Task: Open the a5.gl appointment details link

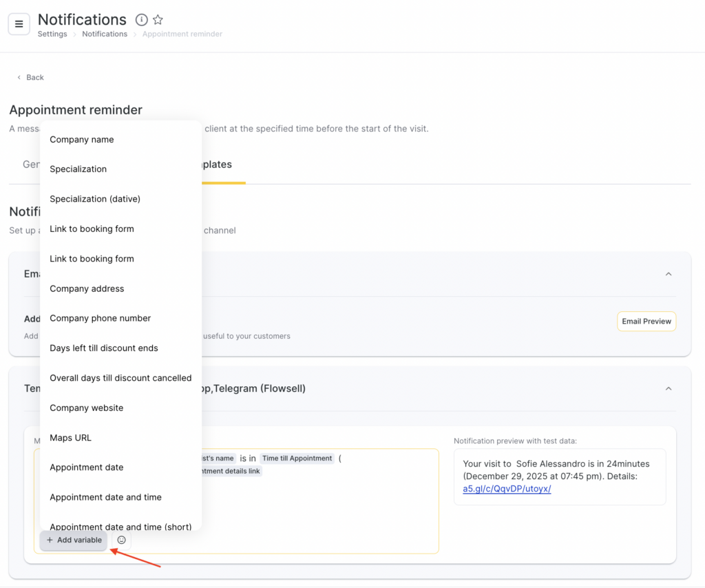Action: pos(507,489)
